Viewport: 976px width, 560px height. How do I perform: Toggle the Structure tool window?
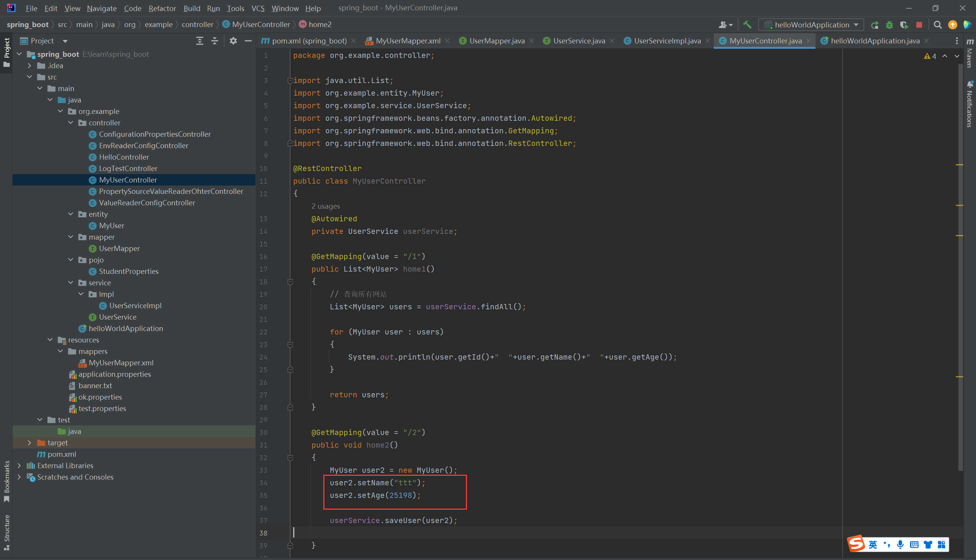(x=6, y=532)
